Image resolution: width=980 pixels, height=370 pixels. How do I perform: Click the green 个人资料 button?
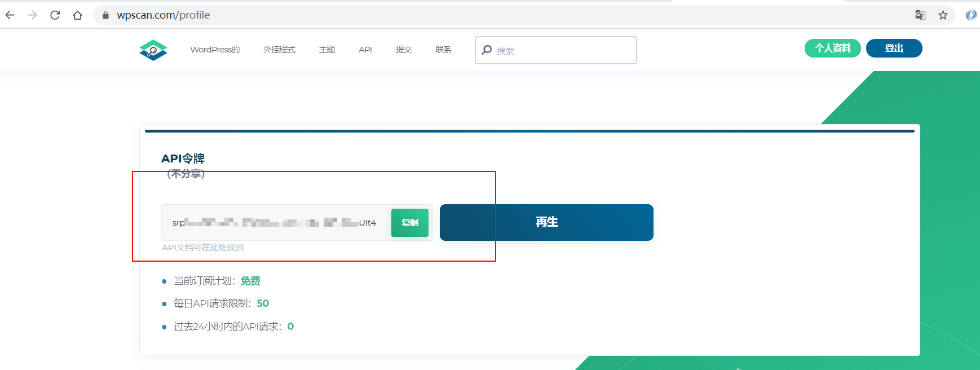point(833,48)
